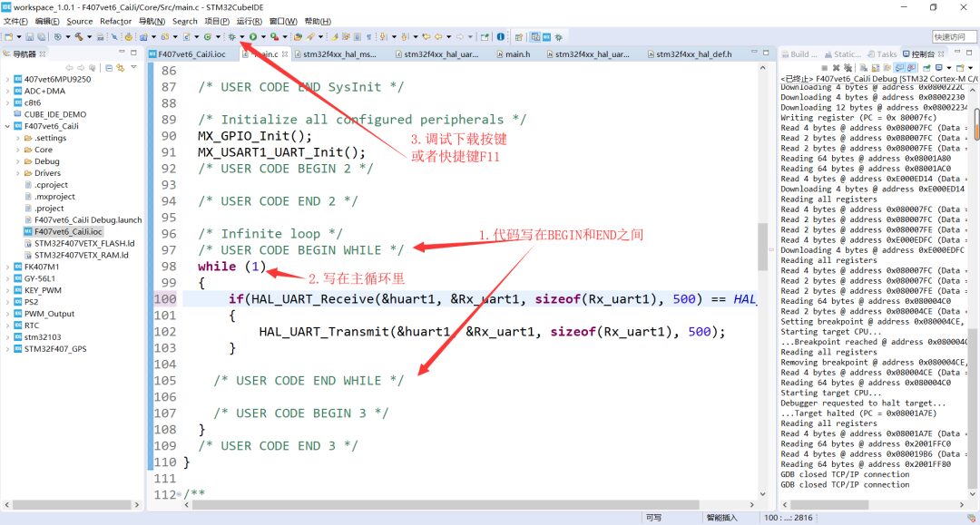Click the Build hammer icon
This screenshot has height=525, width=980.
pyautogui.click(x=78, y=37)
